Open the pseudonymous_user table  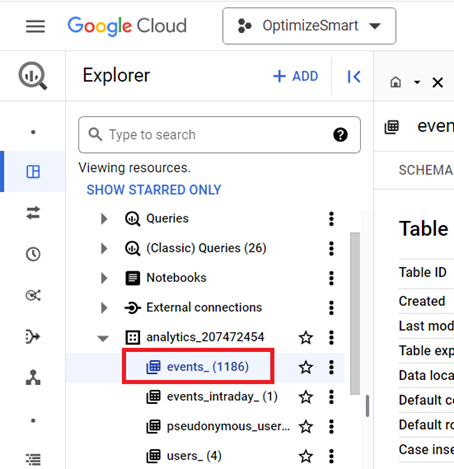tap(228, 426)
